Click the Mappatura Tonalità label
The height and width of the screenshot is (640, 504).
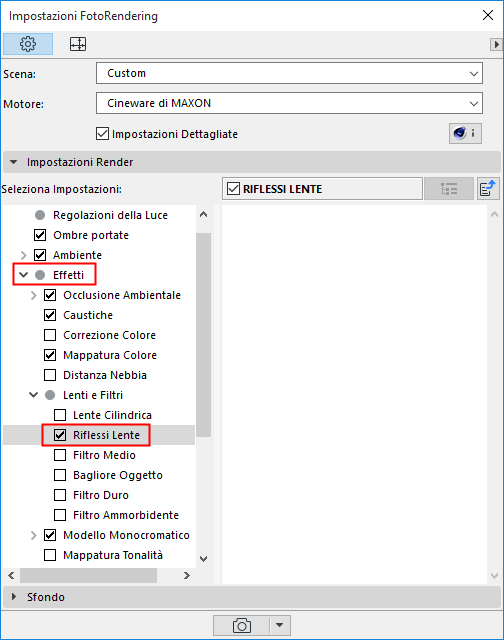tap(113, 555)
